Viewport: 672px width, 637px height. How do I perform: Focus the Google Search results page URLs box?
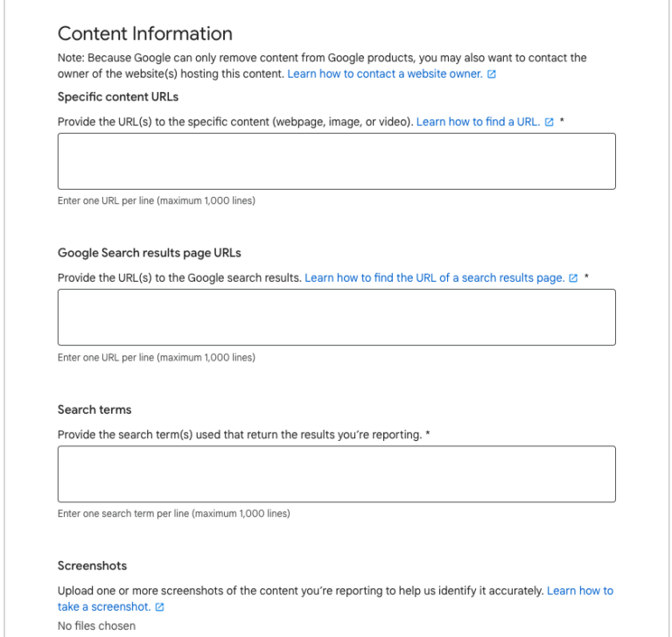[336, 318]
